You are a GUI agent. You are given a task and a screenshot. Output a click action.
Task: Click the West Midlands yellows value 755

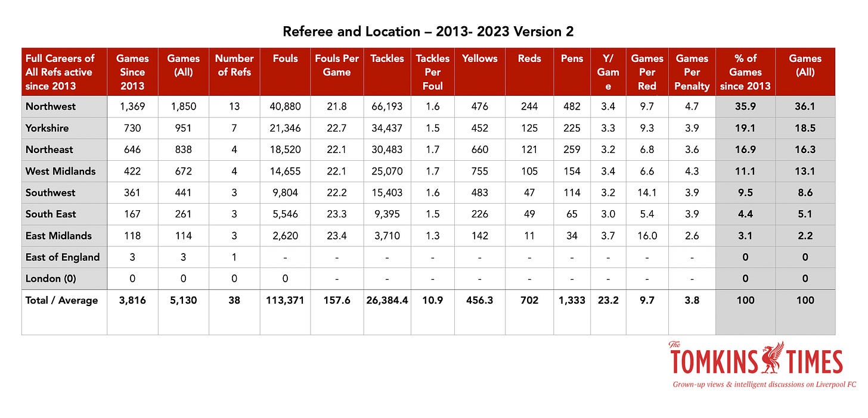pos(479,171)
